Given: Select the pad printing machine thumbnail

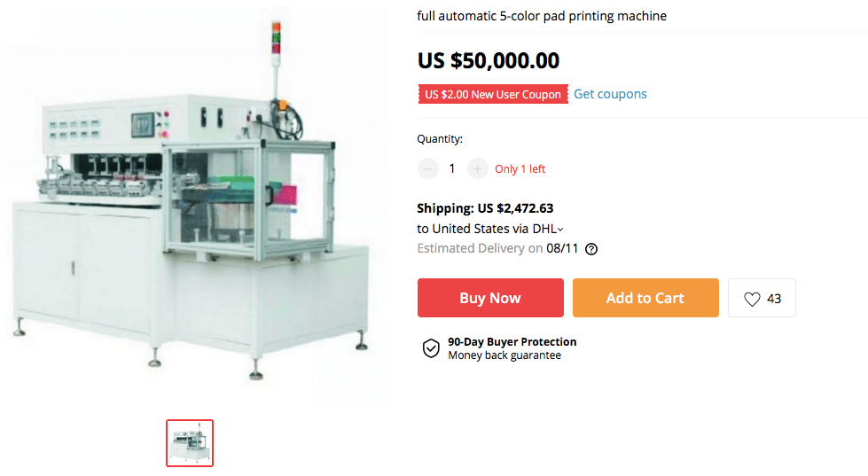Looking at the screenshot, I should point(190,443).
